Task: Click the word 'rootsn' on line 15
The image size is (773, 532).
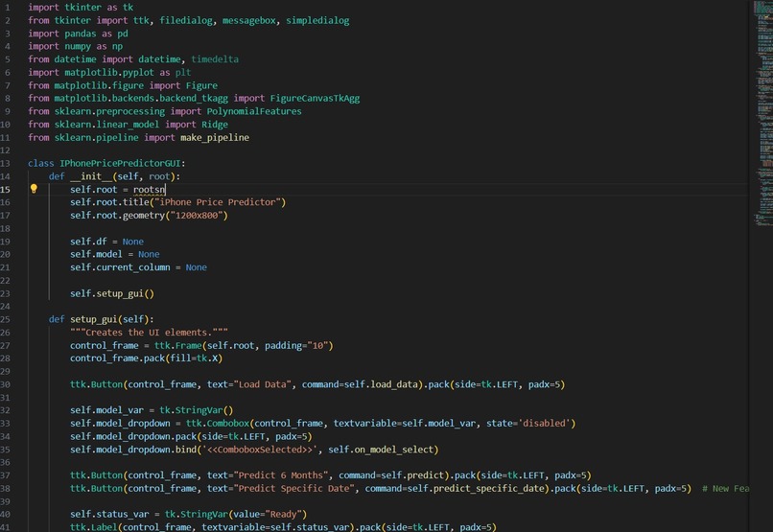Action: pos(149,190)
